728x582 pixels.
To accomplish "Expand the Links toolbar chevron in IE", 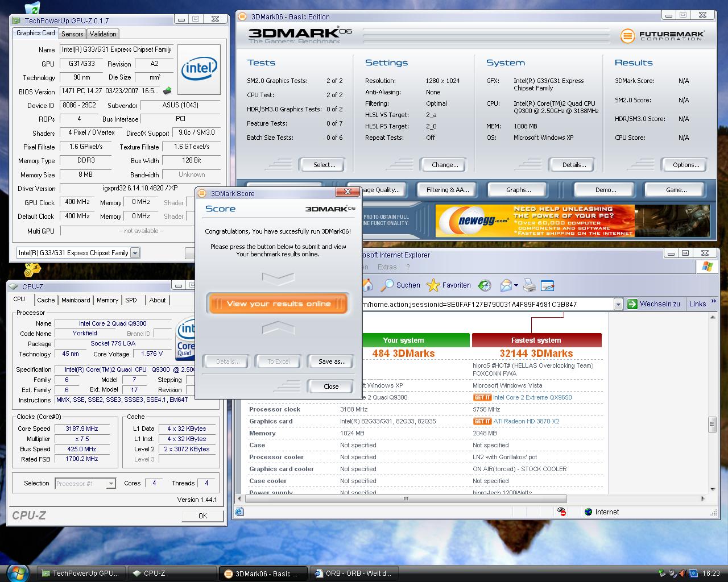I will (x=714, y=302).
